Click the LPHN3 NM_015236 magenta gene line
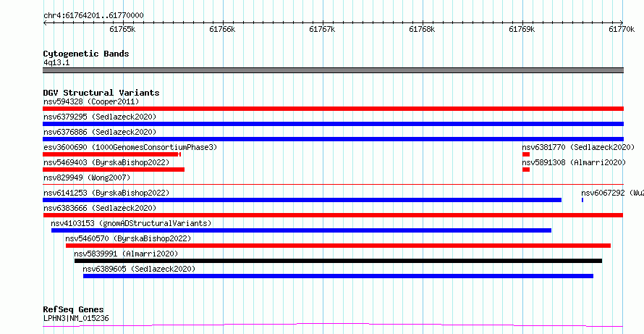 tap(333, 325)
